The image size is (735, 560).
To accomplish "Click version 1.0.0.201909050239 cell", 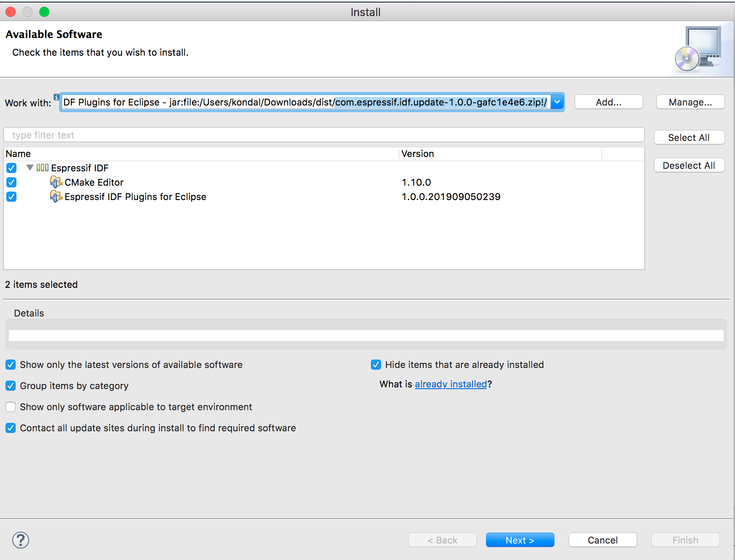I will point(451,197).
